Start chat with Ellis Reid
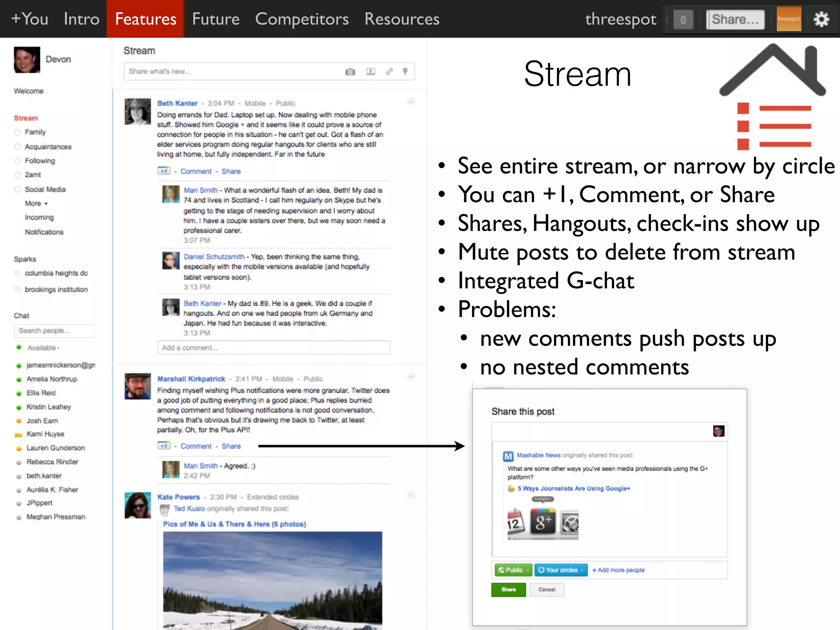Image resolution: width=840 pixels, height=630 pixels. 41,393
